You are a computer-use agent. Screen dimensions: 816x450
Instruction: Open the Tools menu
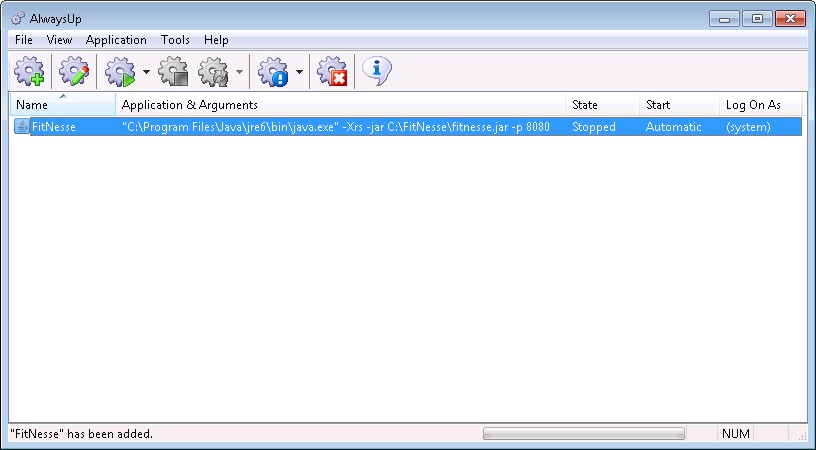[x=175, y=40]
